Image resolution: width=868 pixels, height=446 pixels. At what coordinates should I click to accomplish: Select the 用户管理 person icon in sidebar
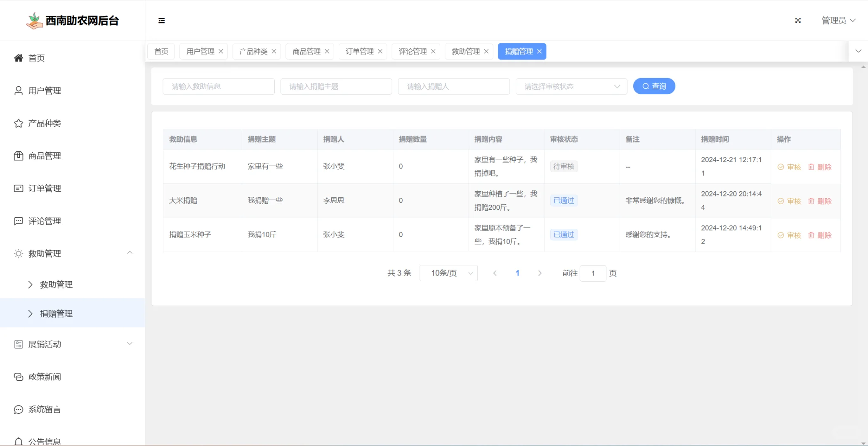[x=18, y=90]
